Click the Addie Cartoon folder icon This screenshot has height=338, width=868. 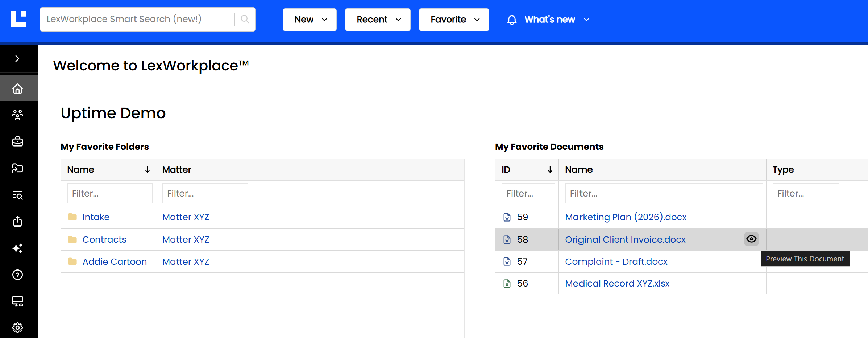tap(72, 261)
